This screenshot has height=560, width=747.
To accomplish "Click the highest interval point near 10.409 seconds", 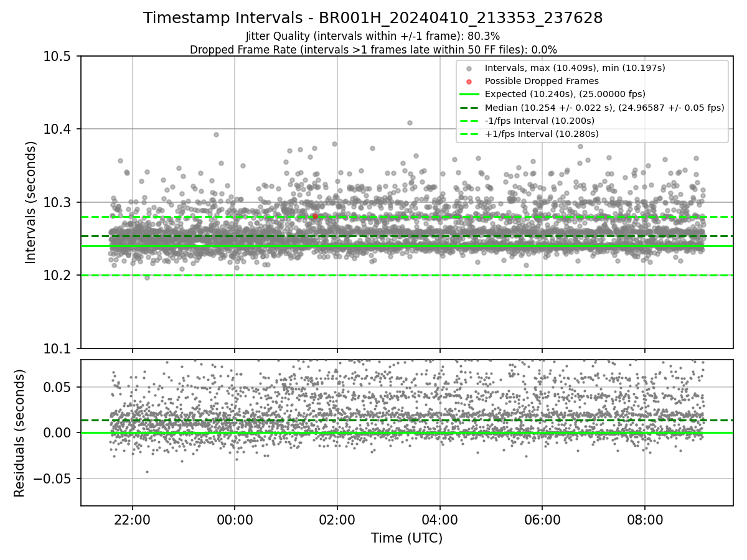I will pyautogui.click(x=410, y=123).
